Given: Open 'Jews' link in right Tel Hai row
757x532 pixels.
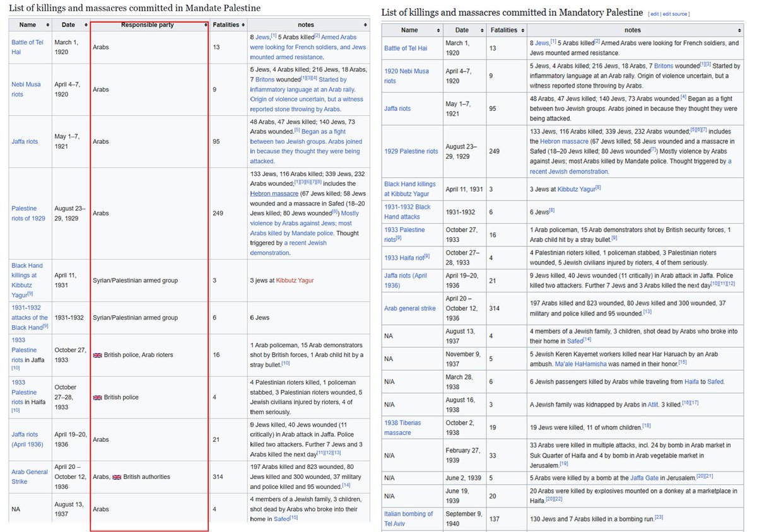Looking at the screenshot, I should click(x=542, y=43).
